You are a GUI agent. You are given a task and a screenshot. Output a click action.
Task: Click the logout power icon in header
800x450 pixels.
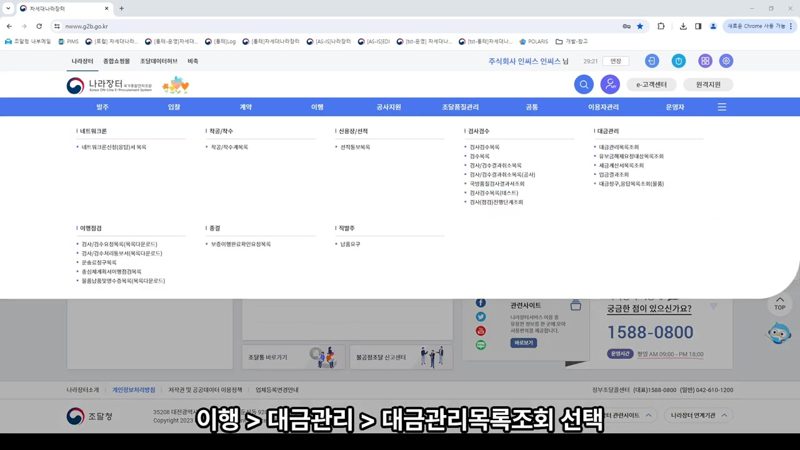[x=678, y=61]
